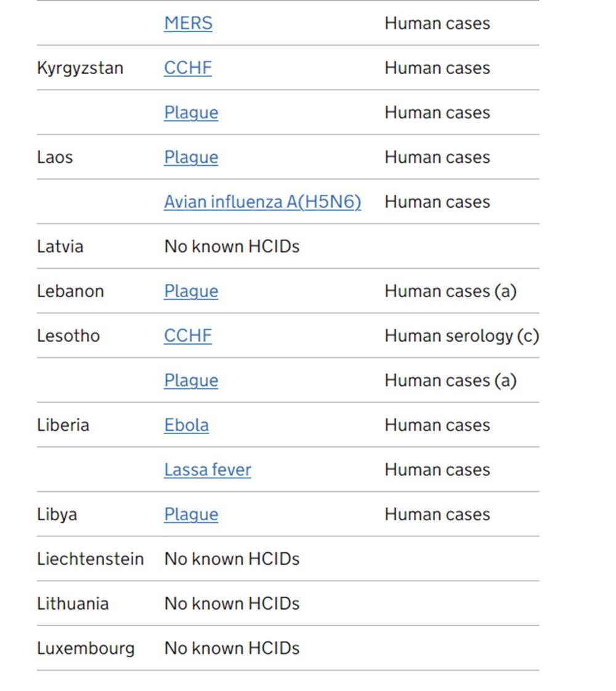Image resolution: width=616 pixels, height=691 pixels.
Task: Click Libya's Plague link
Action: [191, 515]
